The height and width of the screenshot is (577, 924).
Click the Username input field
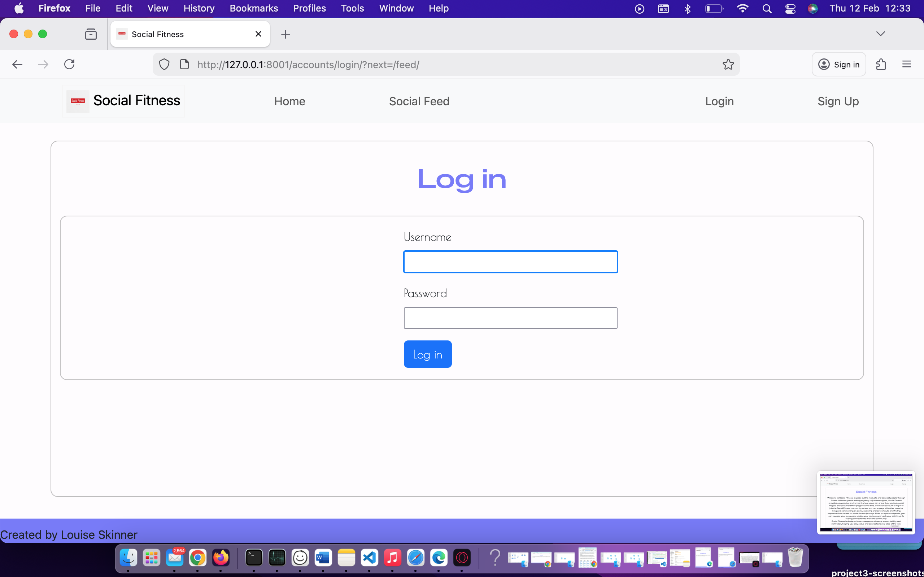[510, 261]
